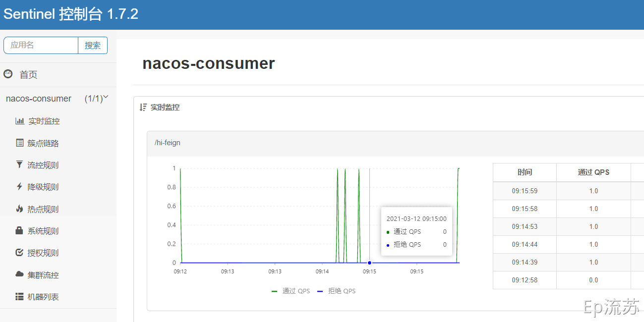
Task: Click the dashboard icon beside 首页
Action: click(8, 74)
